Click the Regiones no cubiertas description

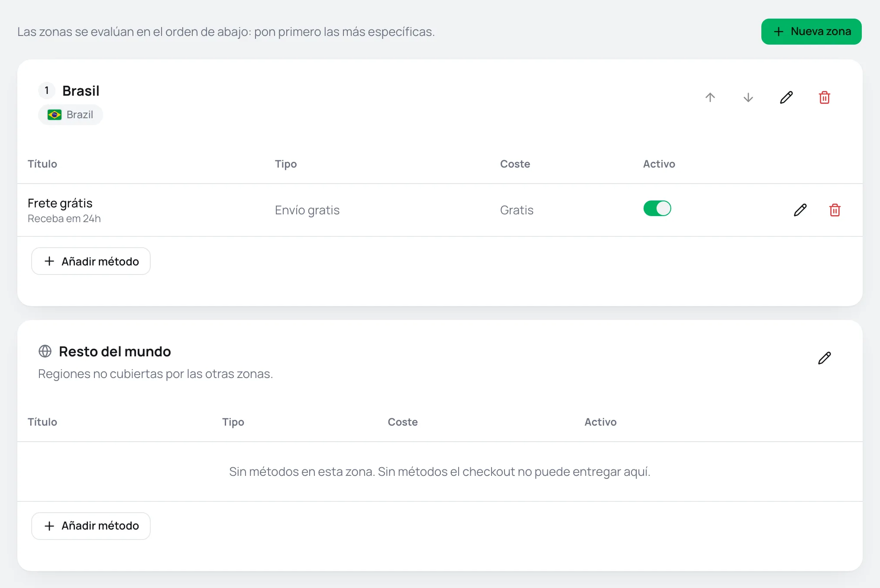tap(155, 374)
